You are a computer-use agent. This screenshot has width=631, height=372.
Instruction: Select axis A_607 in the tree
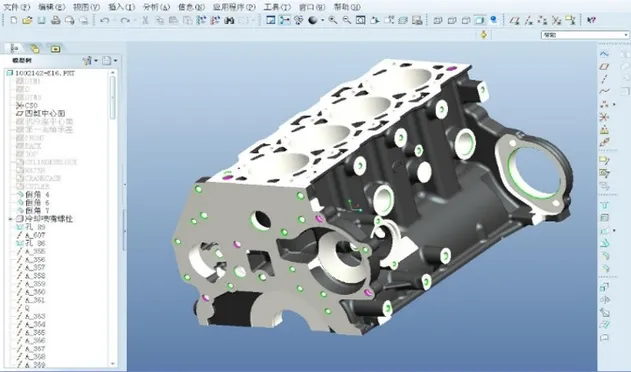(x=31, y=236)
